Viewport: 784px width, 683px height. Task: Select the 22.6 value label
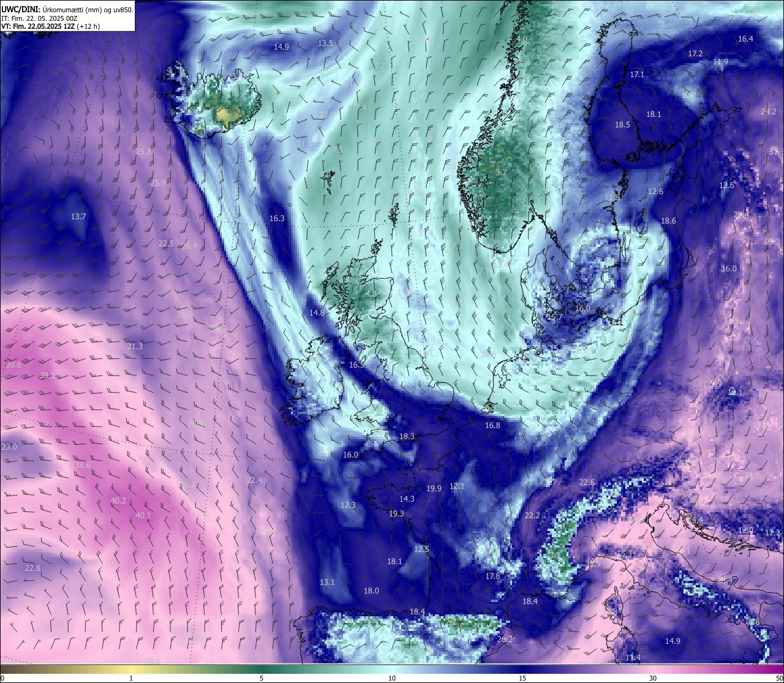pyautogui.click(x=587, y=483)
